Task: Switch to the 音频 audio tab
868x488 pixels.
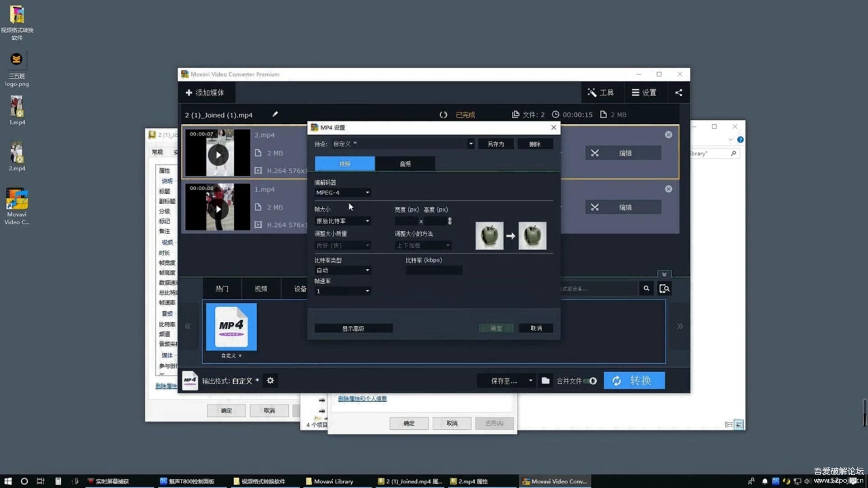Action: [405, 164]
